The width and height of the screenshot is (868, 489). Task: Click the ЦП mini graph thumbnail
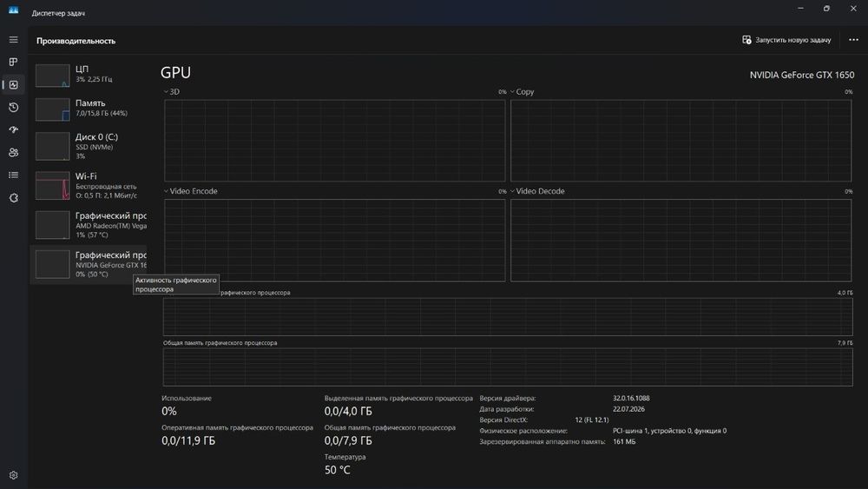point(53,76)
